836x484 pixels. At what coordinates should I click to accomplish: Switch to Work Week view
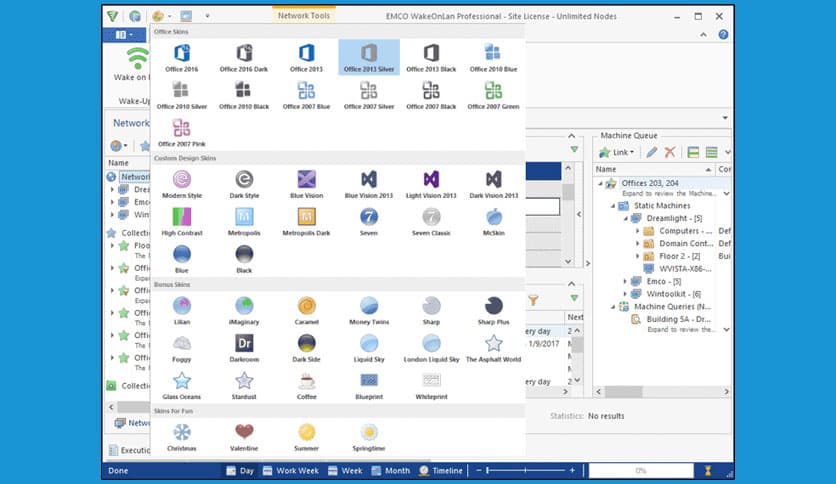[x=291, y=471]
